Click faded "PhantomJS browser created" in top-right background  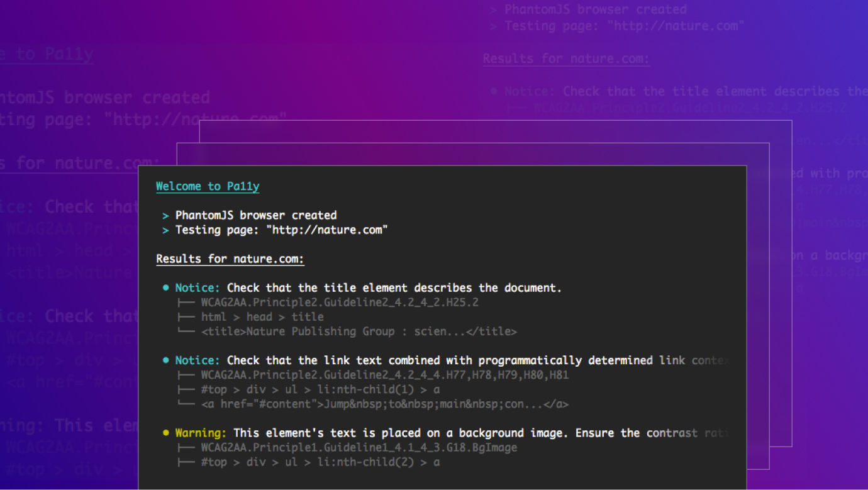[x=596, y=9]
